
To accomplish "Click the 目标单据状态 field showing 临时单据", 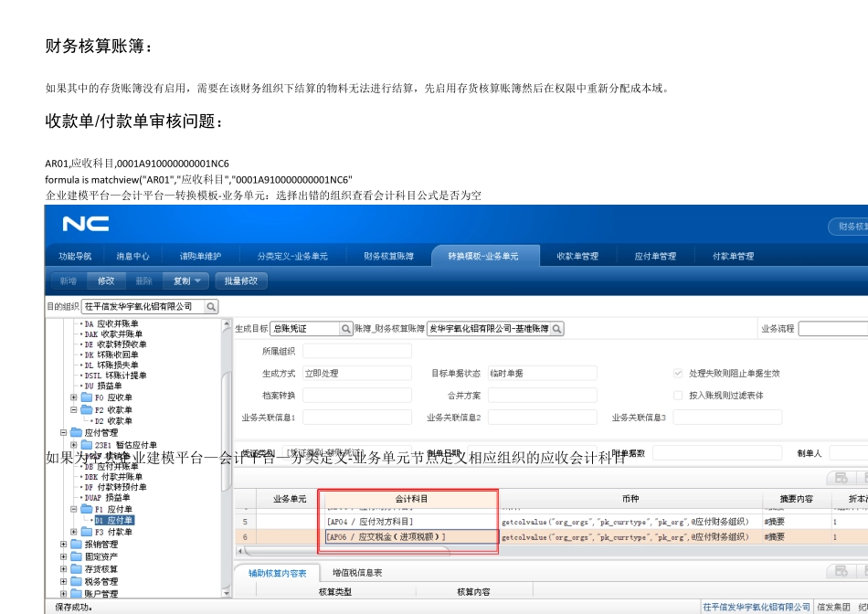I will [543, 373].
